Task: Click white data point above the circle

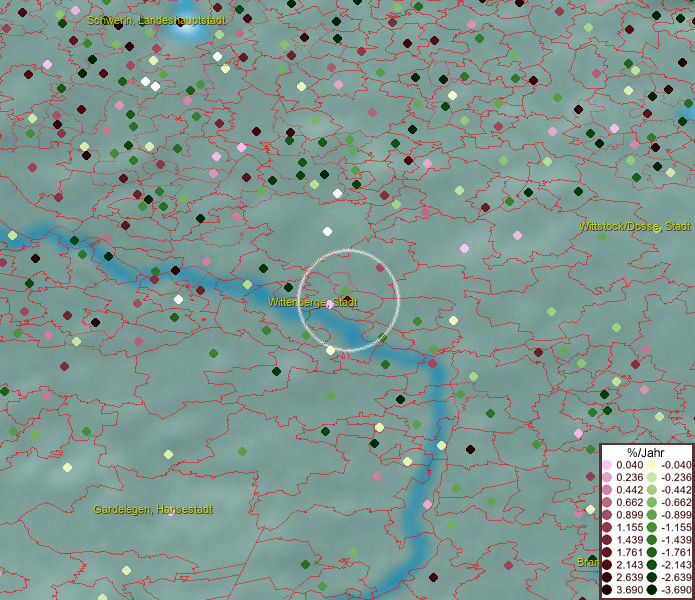Action: pos(327,231)
